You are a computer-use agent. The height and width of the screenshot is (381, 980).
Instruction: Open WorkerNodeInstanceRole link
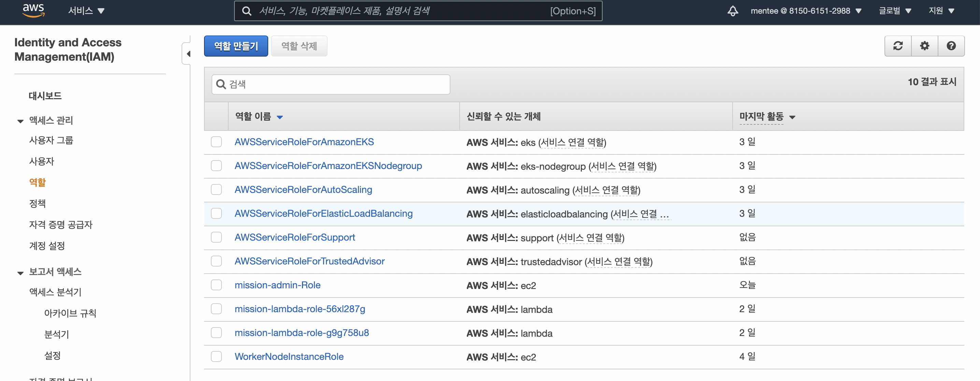pos(289,357)
